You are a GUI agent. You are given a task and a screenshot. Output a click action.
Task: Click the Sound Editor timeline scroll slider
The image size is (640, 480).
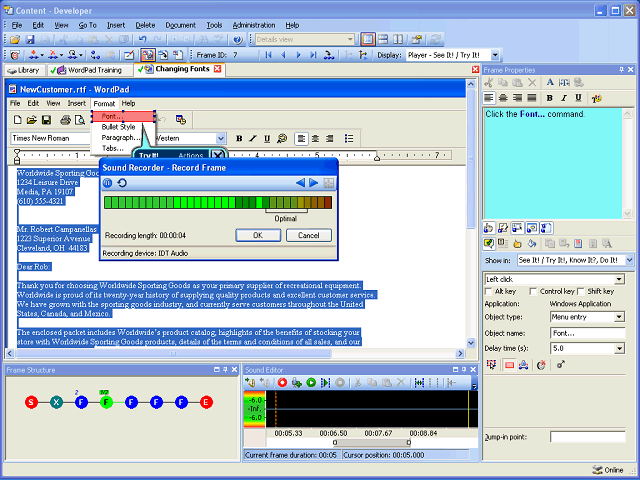point(371,442)
